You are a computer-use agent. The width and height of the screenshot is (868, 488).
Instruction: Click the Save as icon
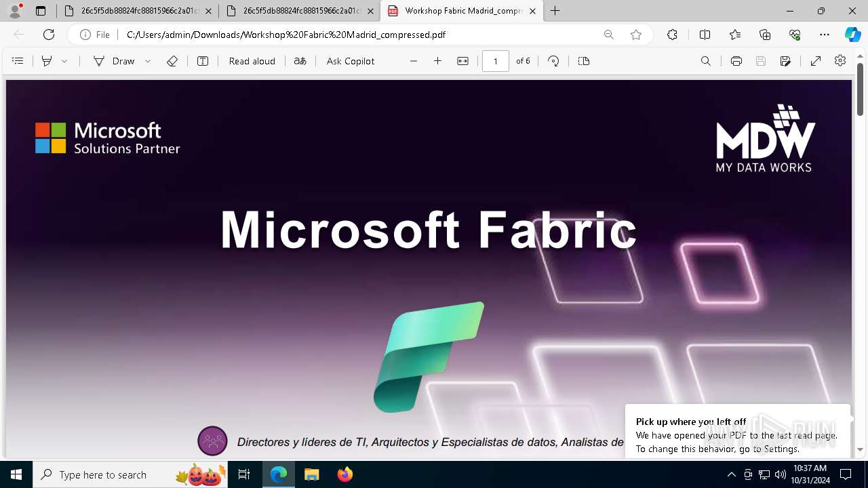coord(785,61)
